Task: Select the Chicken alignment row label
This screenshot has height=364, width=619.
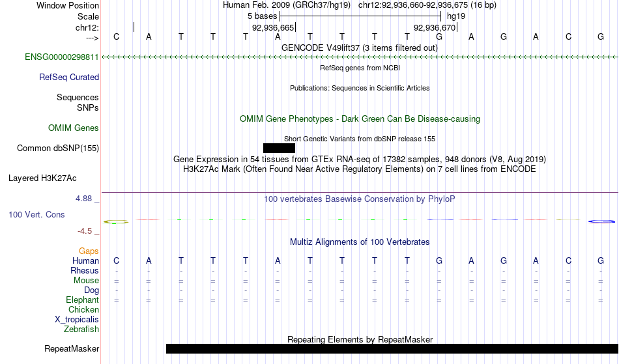Action: pyautogui.click(x=83, y=310)
